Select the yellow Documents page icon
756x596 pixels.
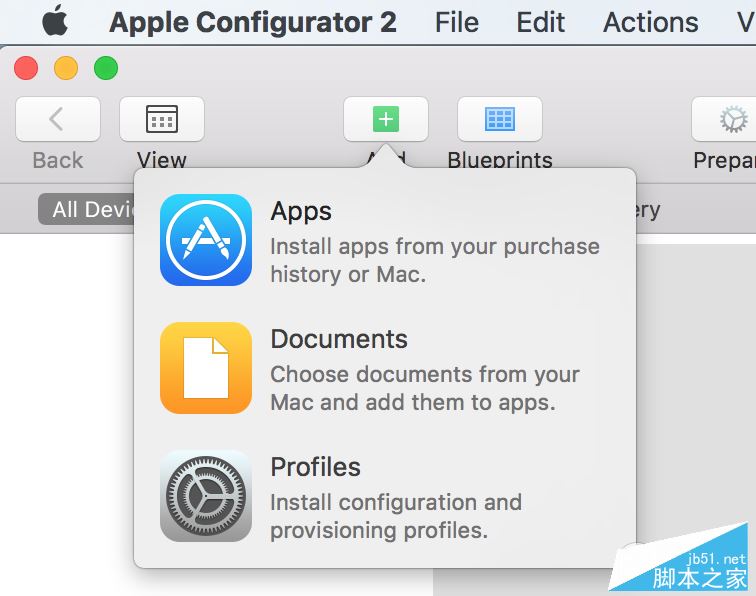pos(206,368)
